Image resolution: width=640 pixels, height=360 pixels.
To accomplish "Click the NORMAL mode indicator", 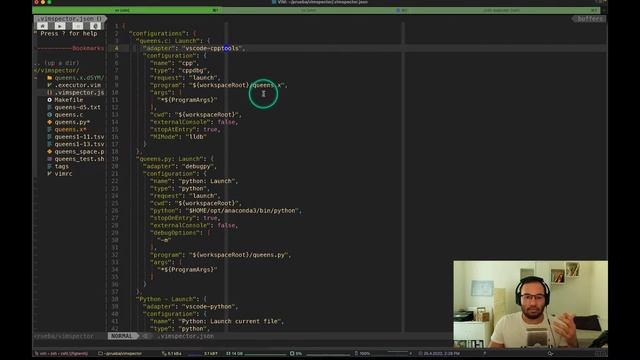I will click(122, 336).
